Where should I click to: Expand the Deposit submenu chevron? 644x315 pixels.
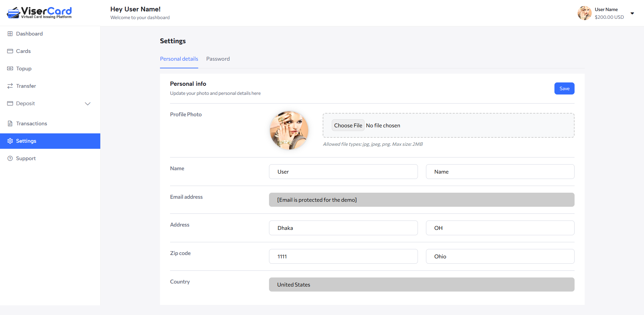88,104
